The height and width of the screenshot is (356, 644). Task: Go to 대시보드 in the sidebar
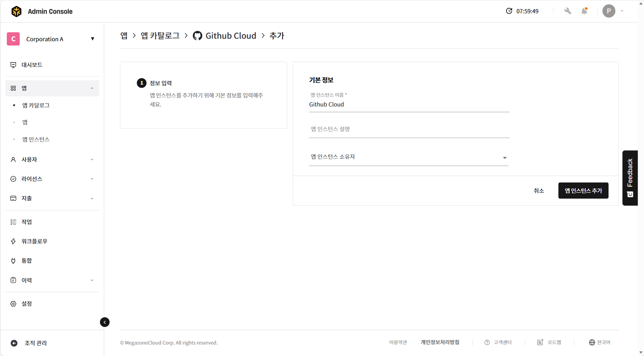[x=32, y=65]
